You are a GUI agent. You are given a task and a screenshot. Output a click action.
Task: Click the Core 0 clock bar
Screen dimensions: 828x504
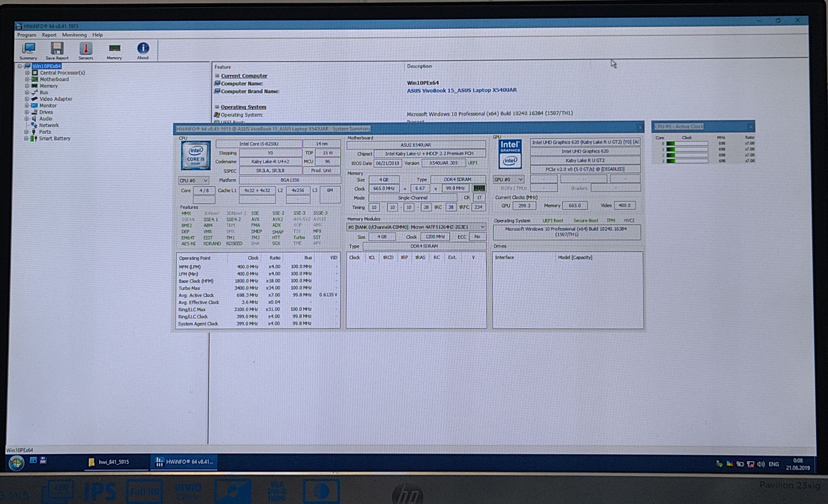point(687,143)
